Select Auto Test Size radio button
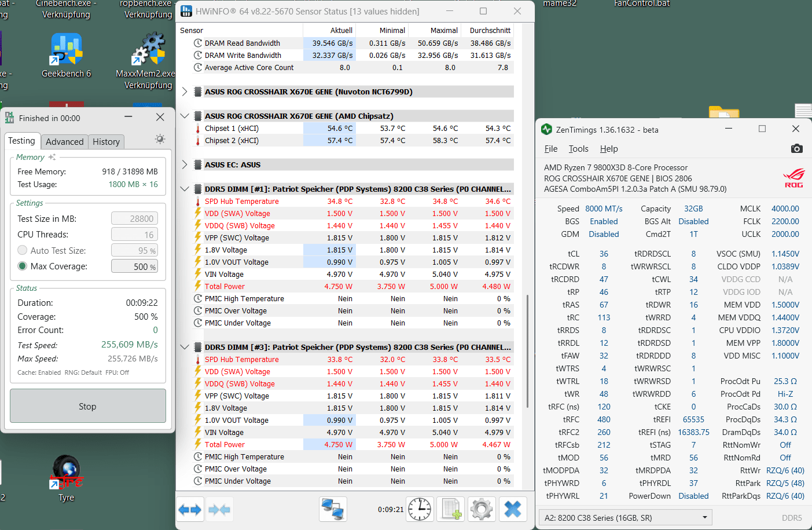This screenshot has width=812, height=530. 23,250
